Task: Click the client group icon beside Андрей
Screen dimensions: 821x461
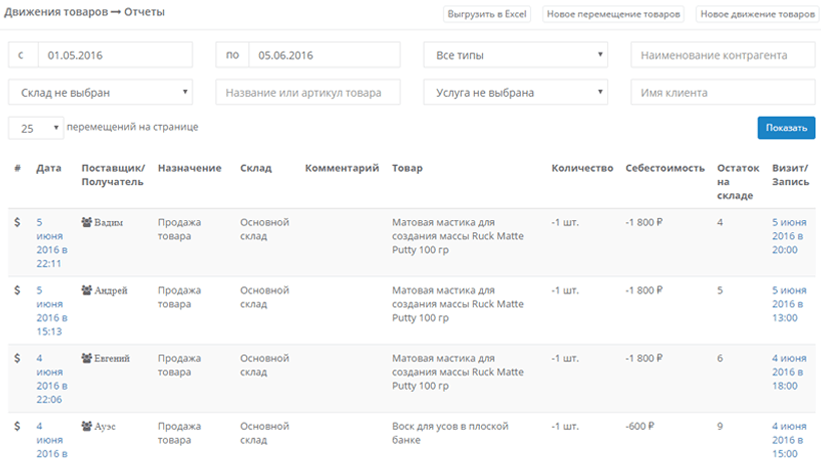Action: click(x=86, y=290)
